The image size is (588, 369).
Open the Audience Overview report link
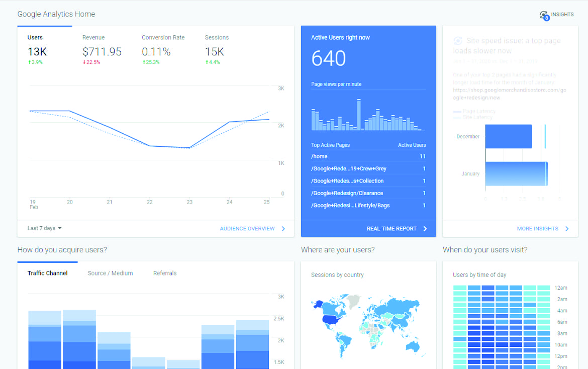[252, 228]
